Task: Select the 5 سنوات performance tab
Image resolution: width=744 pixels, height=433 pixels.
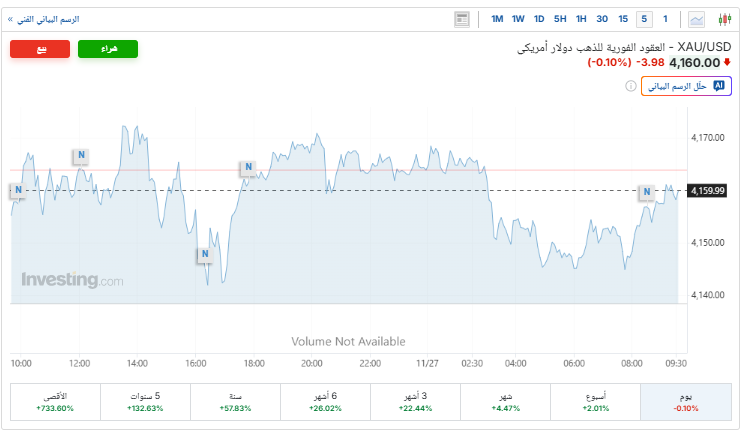Action: 145,402
